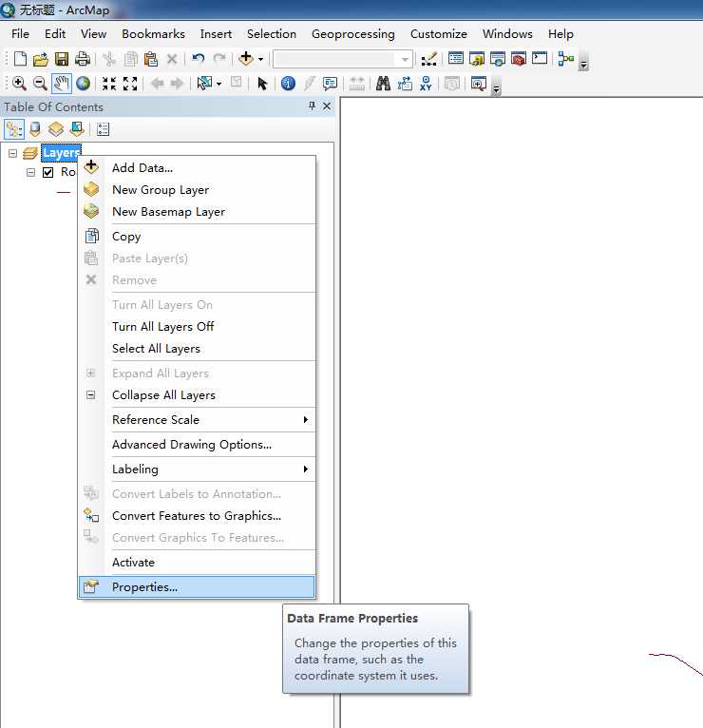Open the Catalog window icon
The height and width of the screenshot is (728, 703).
[477, 59]
